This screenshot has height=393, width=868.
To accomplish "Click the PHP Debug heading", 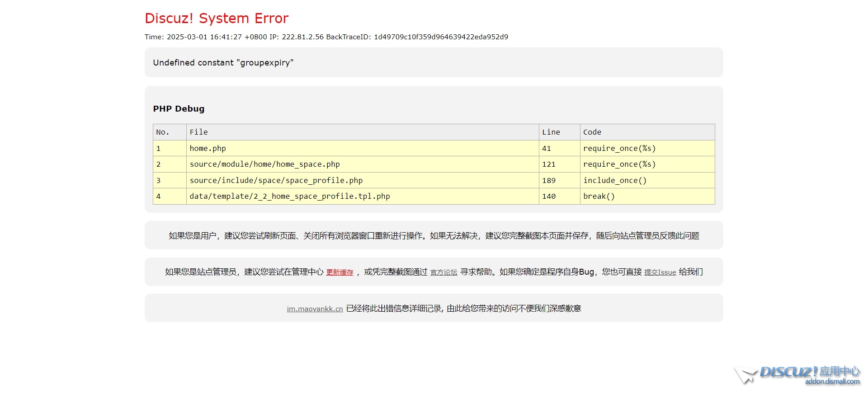I will (x=179, y=108).
